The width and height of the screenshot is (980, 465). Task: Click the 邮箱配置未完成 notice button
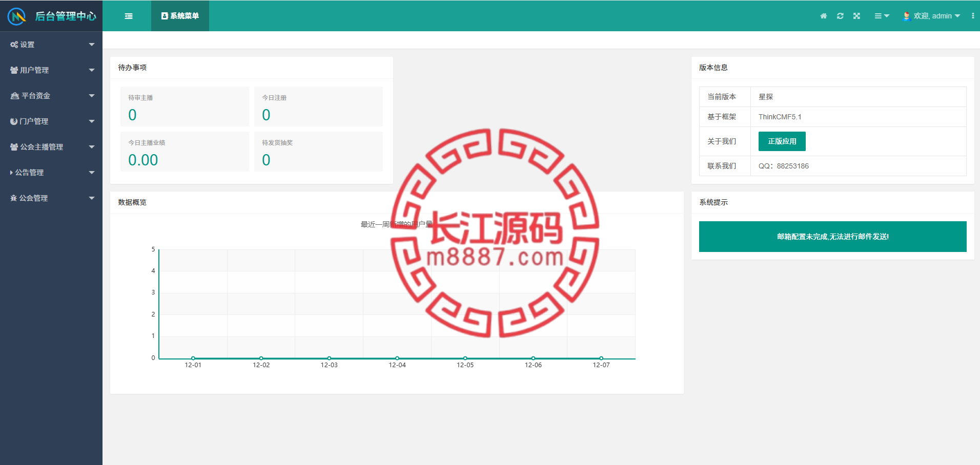[833, 237]
